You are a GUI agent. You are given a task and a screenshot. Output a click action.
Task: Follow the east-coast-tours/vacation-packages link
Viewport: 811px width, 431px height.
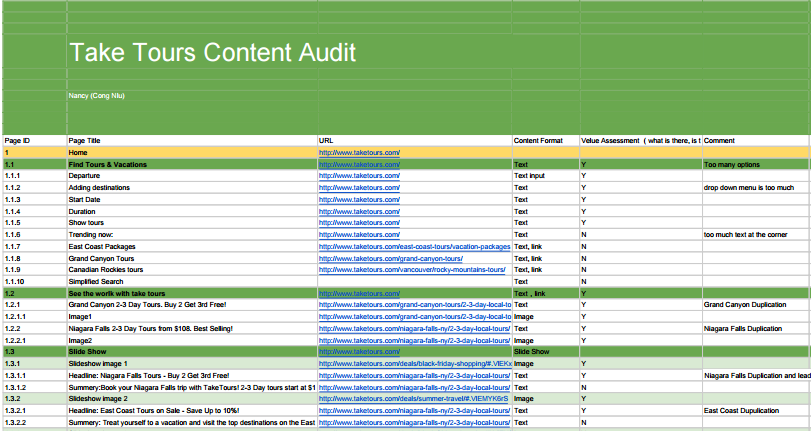(414, 247)
